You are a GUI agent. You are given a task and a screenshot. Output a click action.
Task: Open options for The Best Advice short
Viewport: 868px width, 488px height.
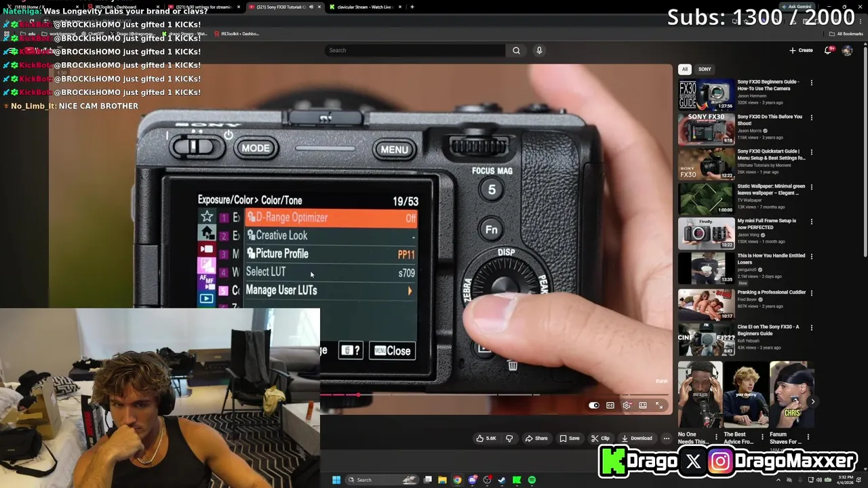click(762, 436)
